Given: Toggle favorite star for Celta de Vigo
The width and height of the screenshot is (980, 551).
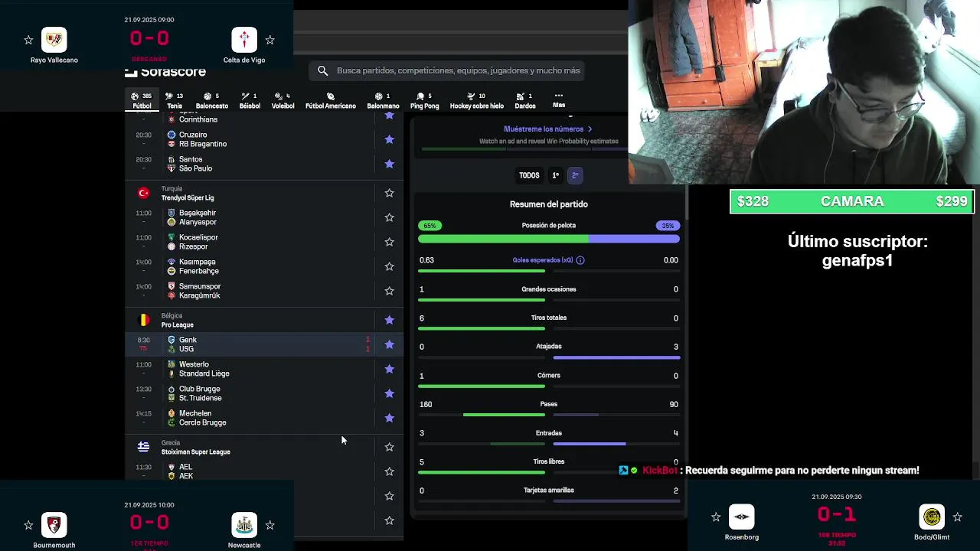Looking at the screenshot, I should pos(269,40).
